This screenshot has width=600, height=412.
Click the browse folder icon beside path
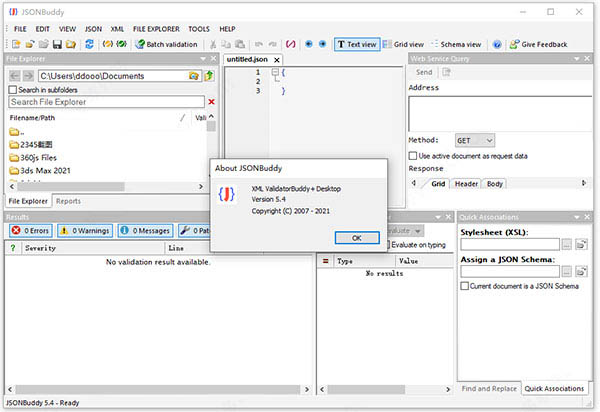(x=194, y=76)
